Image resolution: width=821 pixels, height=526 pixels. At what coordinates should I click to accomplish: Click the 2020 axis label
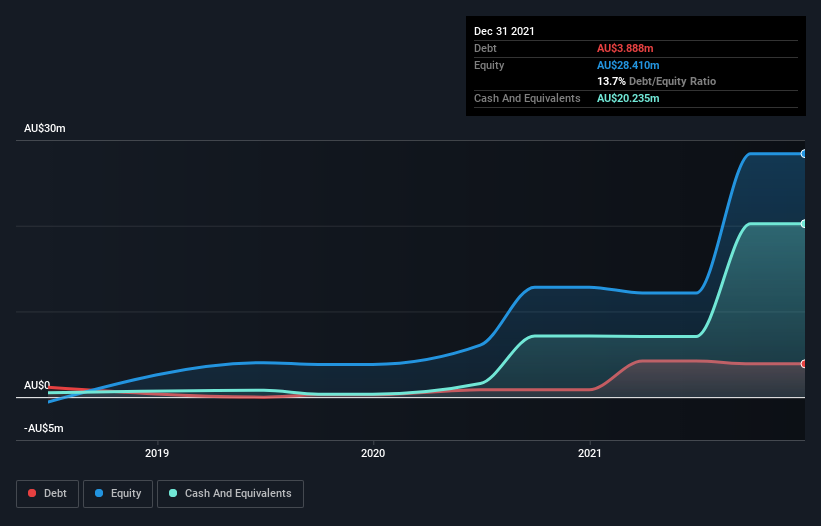coord(373,453)
